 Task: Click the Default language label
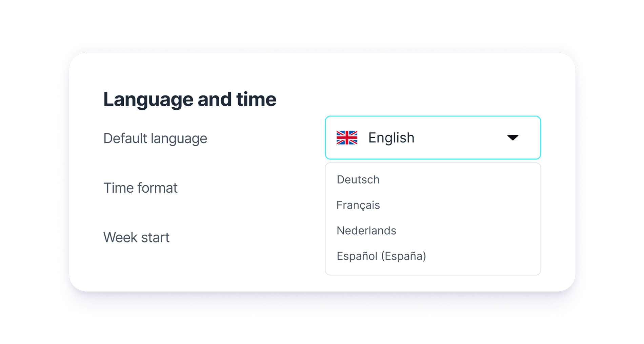coord(155,138)
